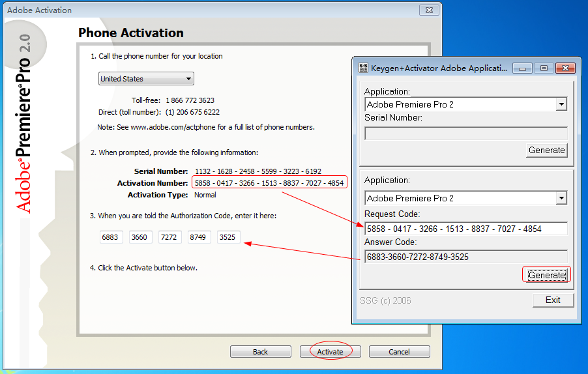Focus the fifth authorization code box containing 3525
Viewport: 588px width, 374px height.
point(229,237)
